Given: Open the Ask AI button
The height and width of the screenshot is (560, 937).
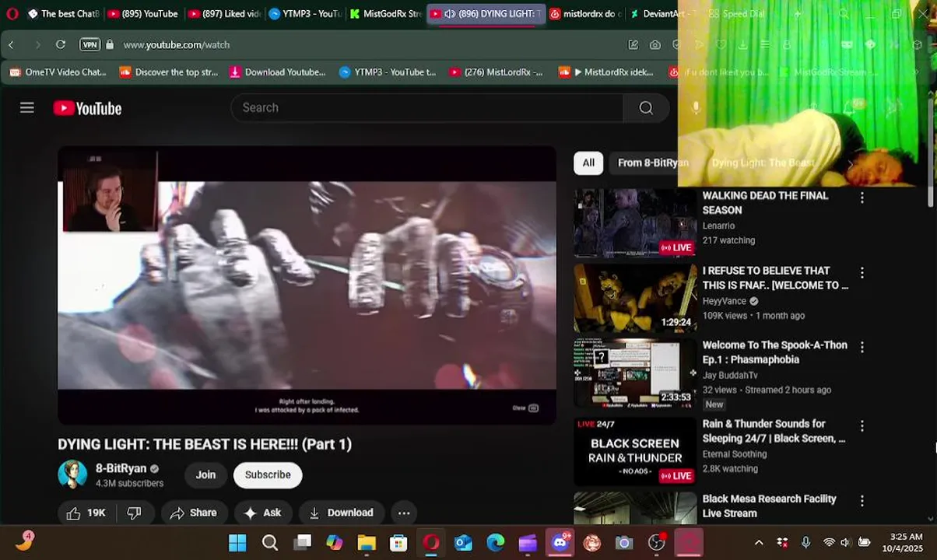Looking at the screenshot, I should click(263, 513).
